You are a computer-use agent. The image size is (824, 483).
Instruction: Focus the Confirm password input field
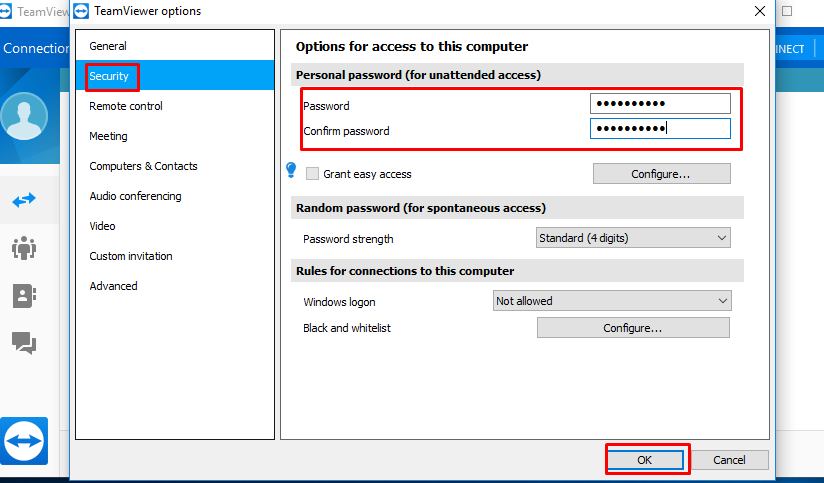[660, 129]
